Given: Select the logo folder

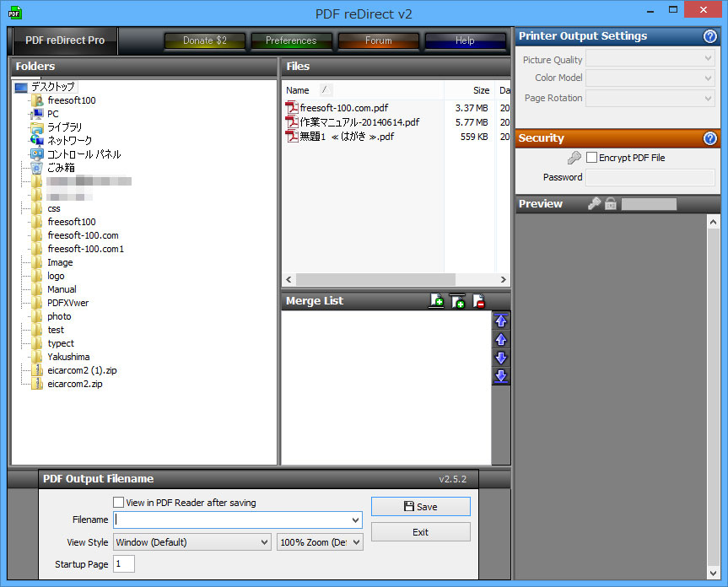Looking at the screenshot, I should click(x=57, y=276).
